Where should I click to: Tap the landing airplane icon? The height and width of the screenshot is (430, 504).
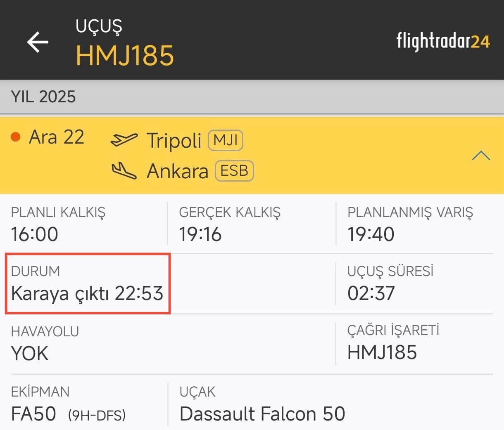click(x=124, y=170)
